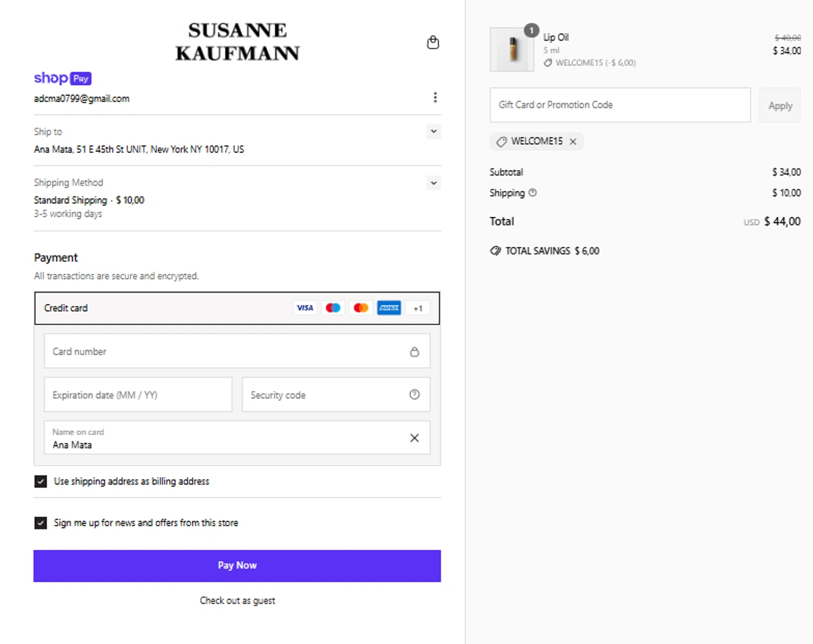The image size is (813, 644).
Task: Click the Apply promotion code button
Action: tap(780, 105)
